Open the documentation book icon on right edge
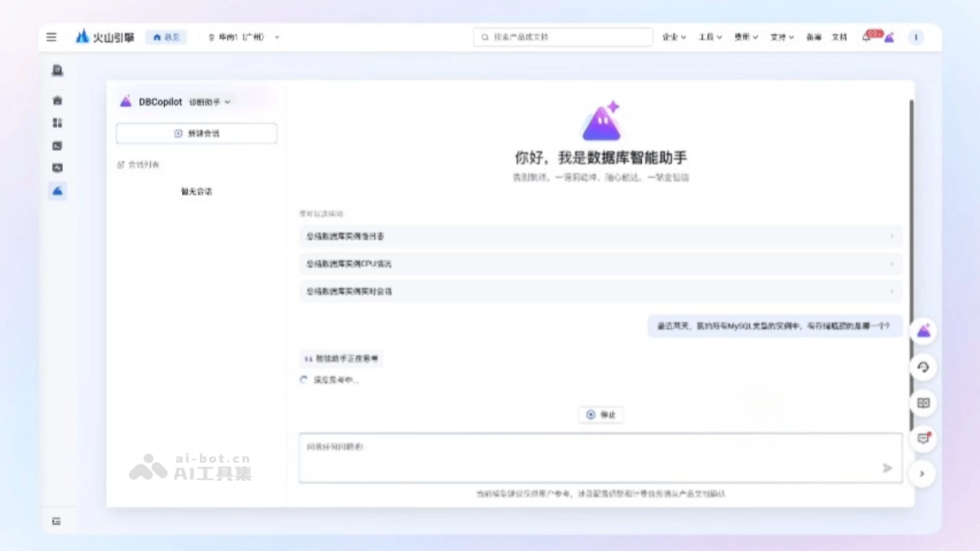This screenshot has width=980, height=551. click(923, 402)
